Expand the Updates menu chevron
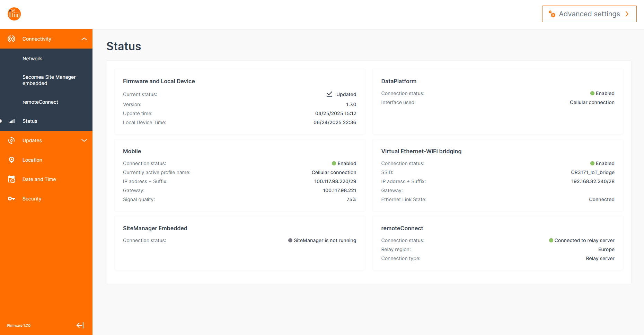 click(x=84, y=140)
